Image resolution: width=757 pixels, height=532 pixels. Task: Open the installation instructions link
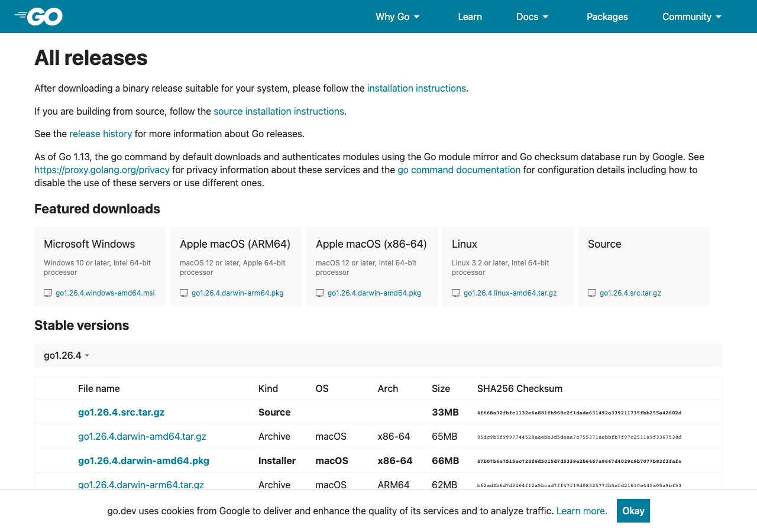pyautogui.click(x=416, y=88)
